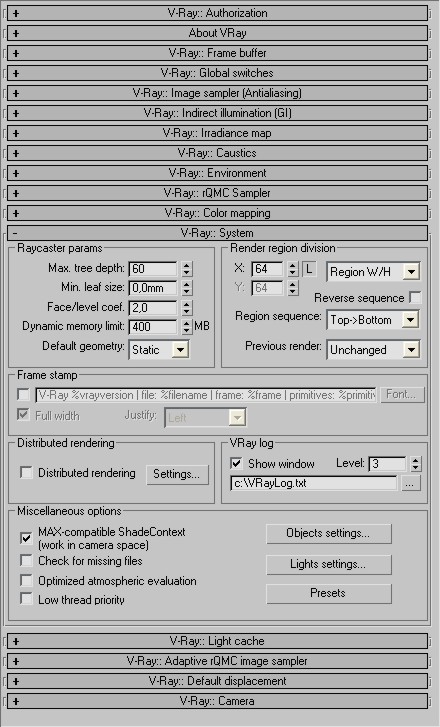
Task: Open the Default geometry dropdown
Action: [159, 350]
